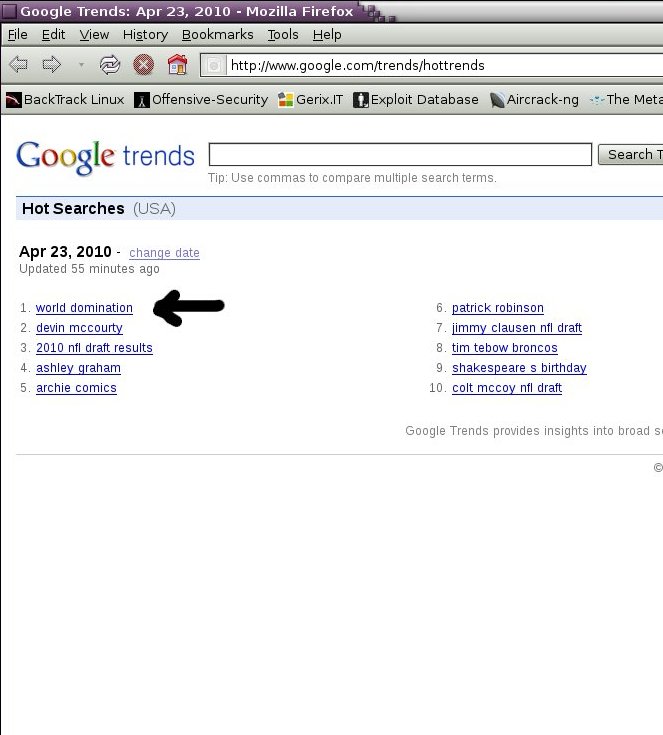This screenshot has width=663, height=735.
Task: Open the File menu
Action: (x=17, y=35)
